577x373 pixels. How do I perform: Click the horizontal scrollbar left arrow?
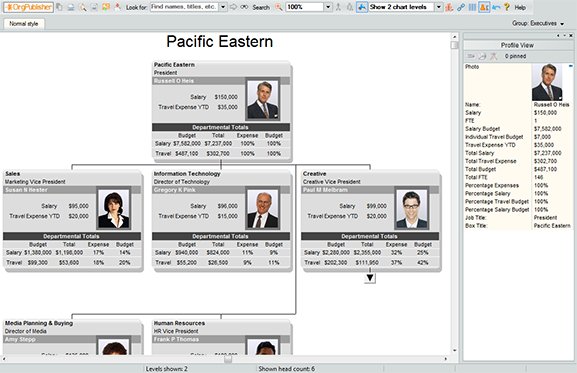(x=4, y=359)
